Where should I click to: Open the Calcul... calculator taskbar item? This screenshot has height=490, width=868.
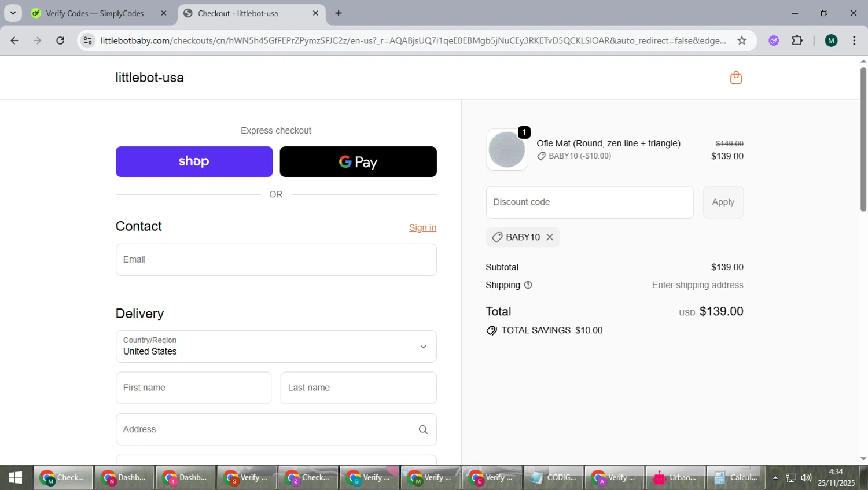(x=736, y=478)
